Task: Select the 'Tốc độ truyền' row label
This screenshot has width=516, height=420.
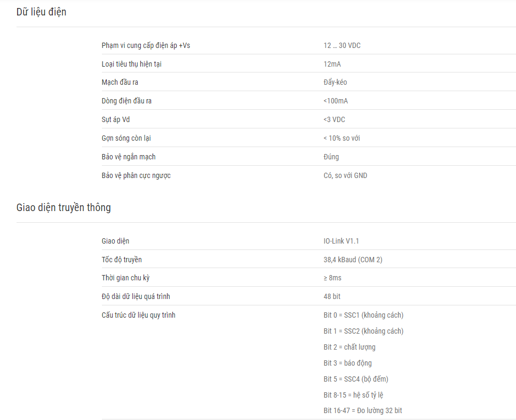Action: tap(122, 260)
